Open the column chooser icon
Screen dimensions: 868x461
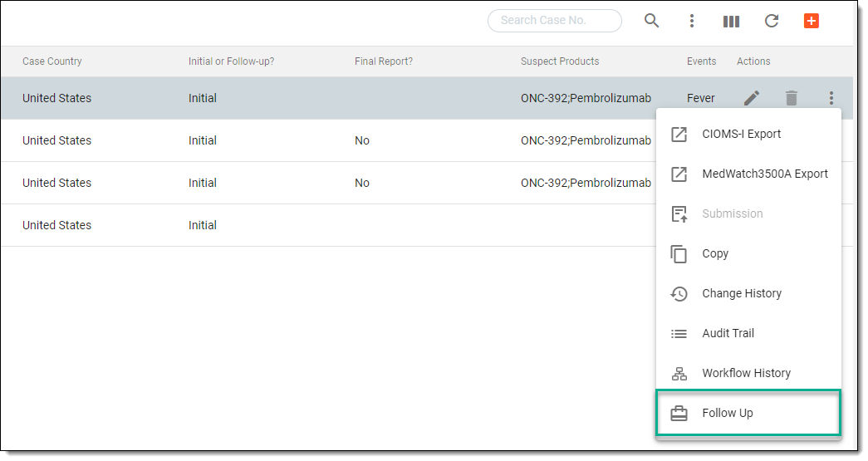click(731, 22)
